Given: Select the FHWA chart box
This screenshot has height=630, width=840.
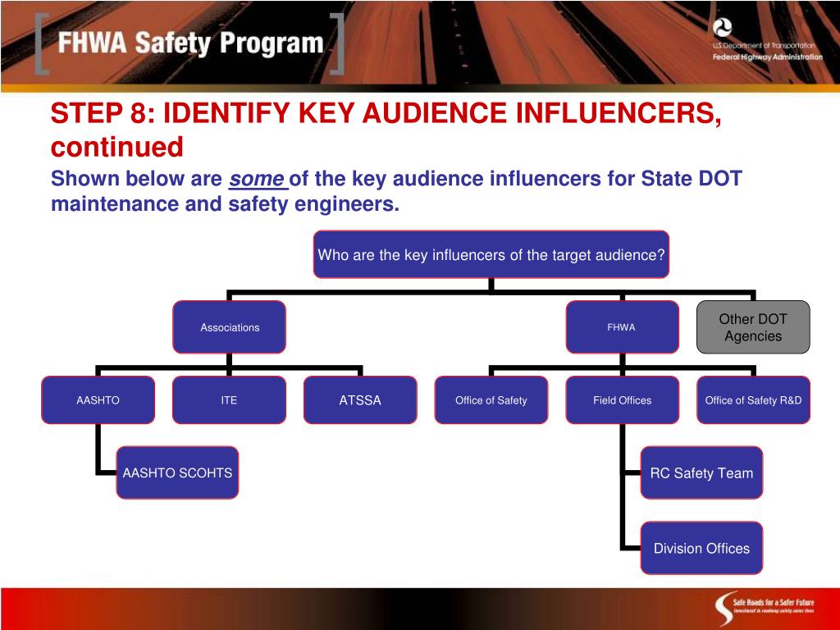Looking at the screenshot, I should tap(622, 327).
